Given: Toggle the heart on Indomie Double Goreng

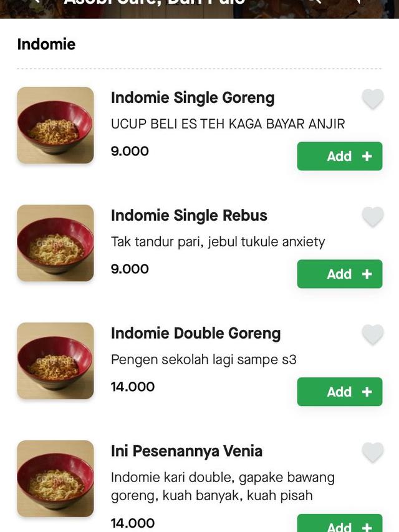Looking at the screenshot, I should (x=372, y=334).
